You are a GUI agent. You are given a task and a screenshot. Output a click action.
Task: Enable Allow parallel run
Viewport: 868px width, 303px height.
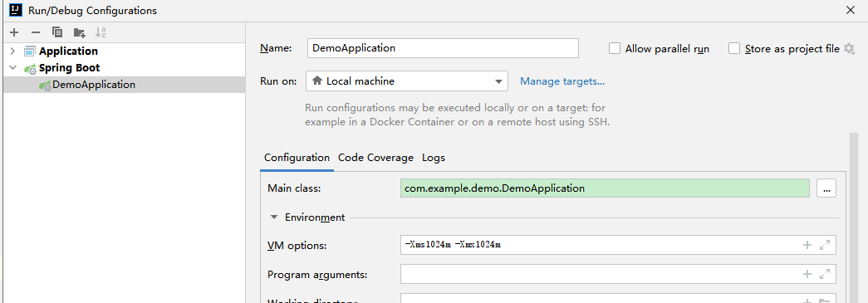(615, 49)
